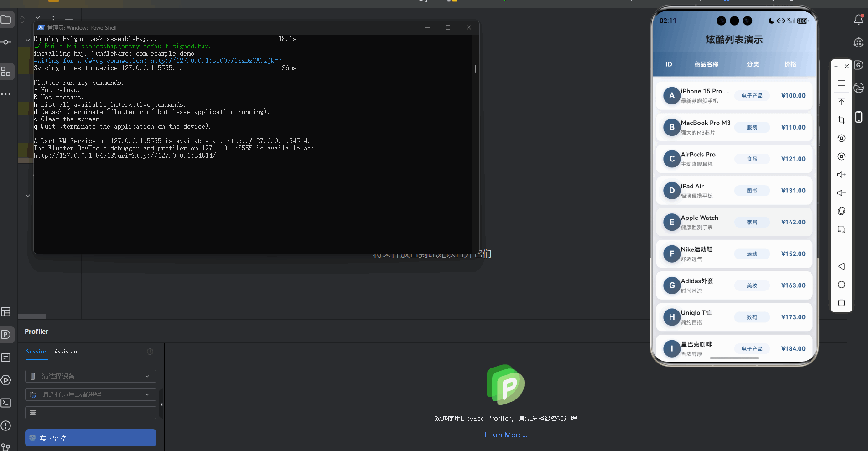
Task: Click the ¥142.00 price
Action: coord(793,222)
